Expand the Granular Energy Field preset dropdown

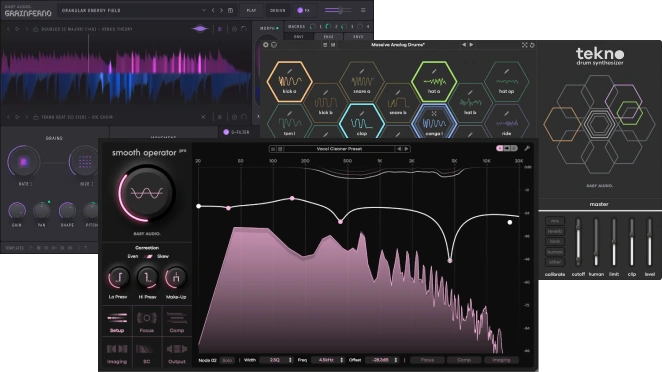204,10
